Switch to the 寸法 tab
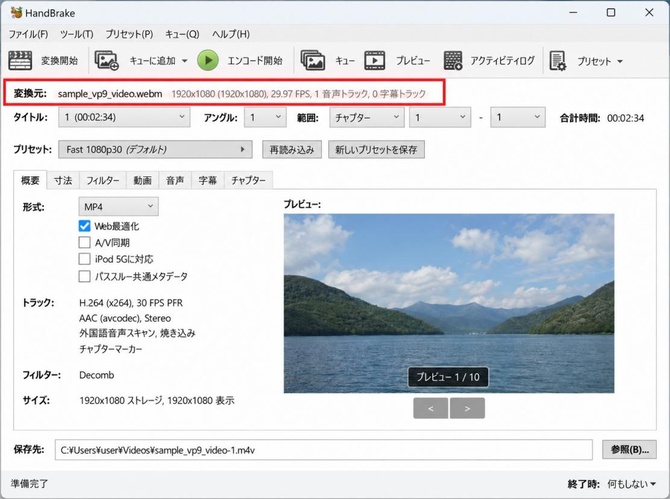 pos(63,180)
